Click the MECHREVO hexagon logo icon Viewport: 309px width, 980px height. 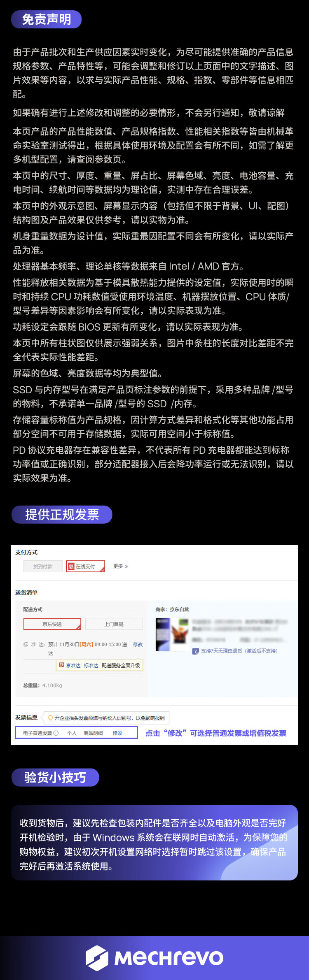[97, 957]
